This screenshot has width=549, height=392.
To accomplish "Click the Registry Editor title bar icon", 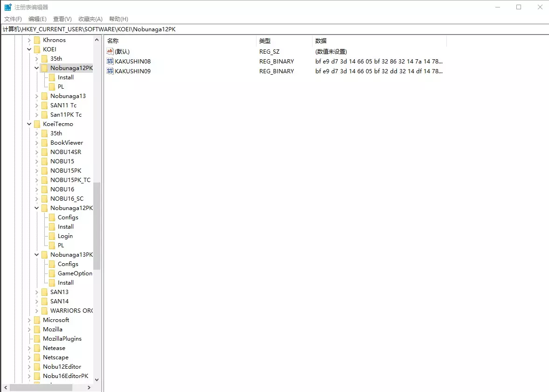I will pyautogui.click(x=8, y=7).
